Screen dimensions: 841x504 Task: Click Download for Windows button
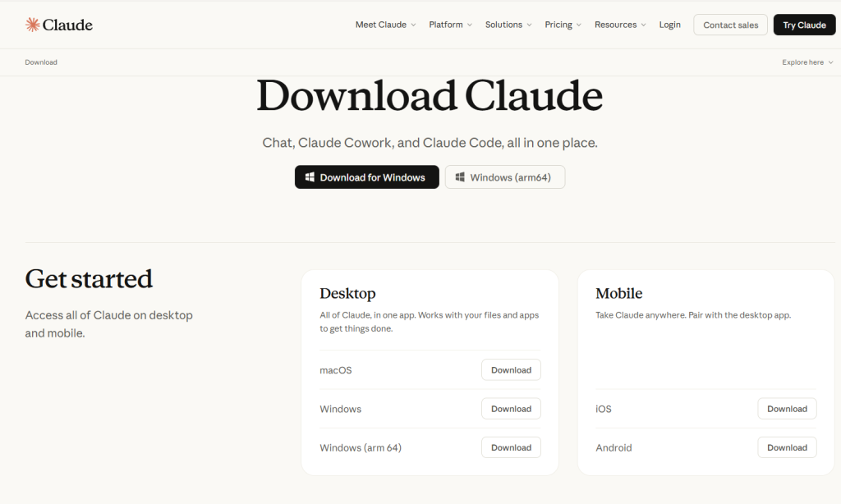(x=366, y=177)
